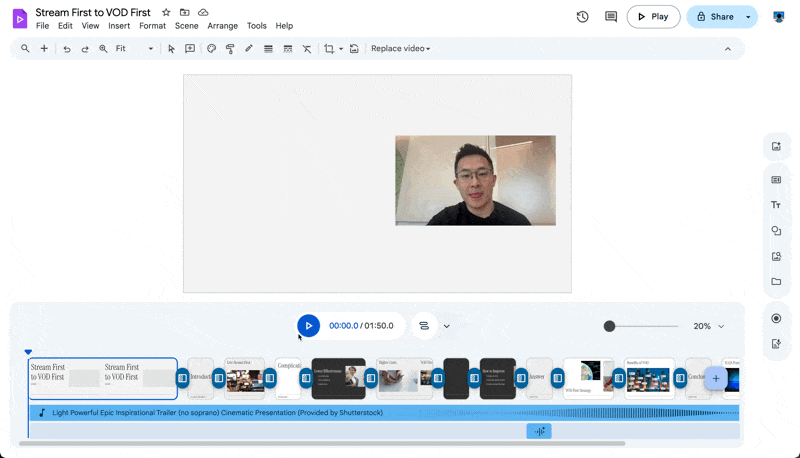800x458 pixels.
Task: Click the zoom magnifier icon
Action: click(103, 48)
